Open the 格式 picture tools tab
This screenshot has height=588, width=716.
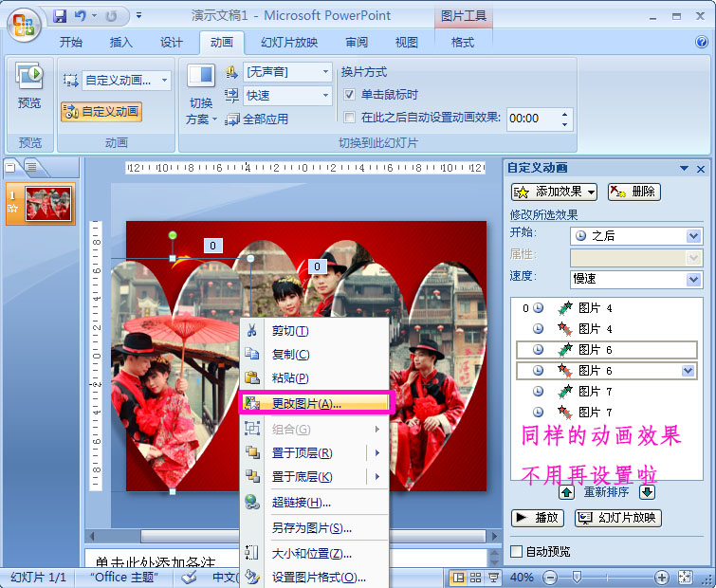click(x=463, y=43)
